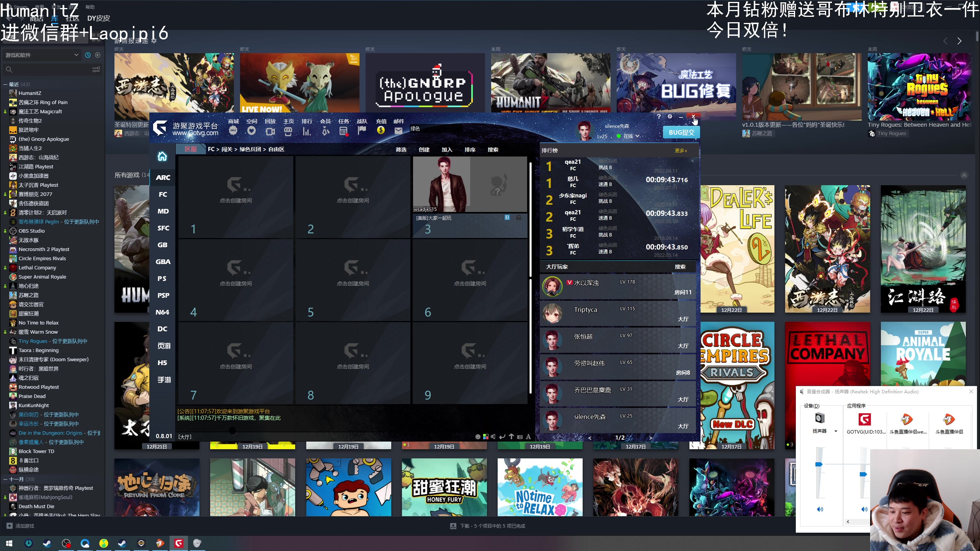Image resolution: width=980 pixels, height=551 pixels.
Task: Click the chat text font A icon
Action: pyautogui.click(x=528, y=437)
